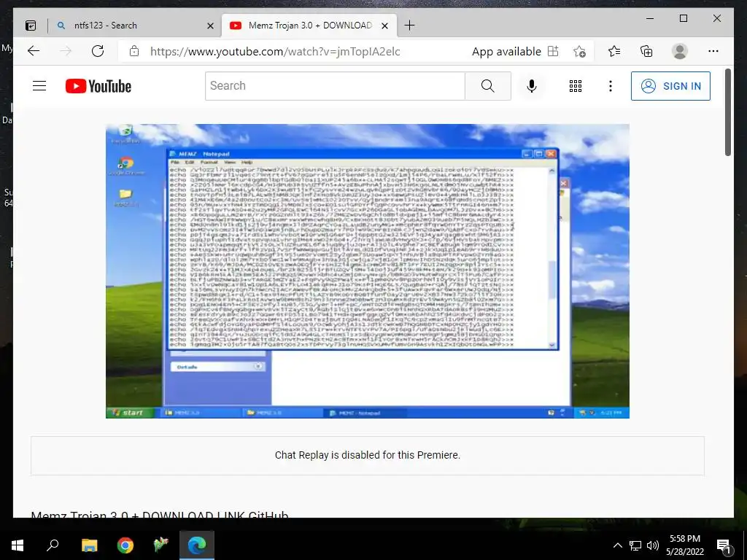Open the YouTube apps grid
The image size is (747, 560).
point(576,86)
